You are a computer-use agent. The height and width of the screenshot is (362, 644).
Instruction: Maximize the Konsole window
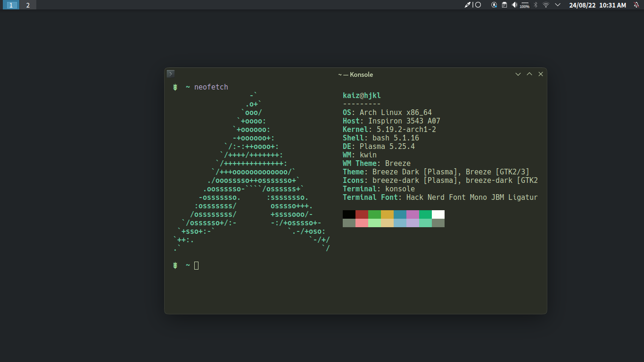[529, 74]
